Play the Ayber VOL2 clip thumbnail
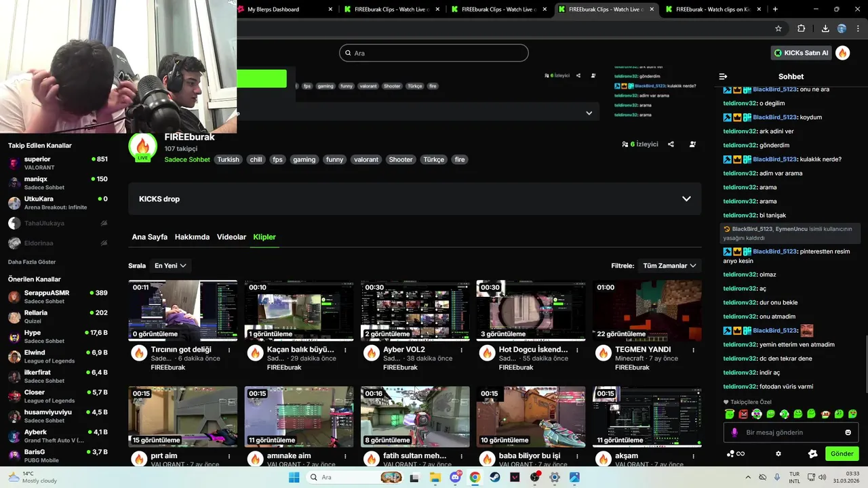 [x=415, y=310]
